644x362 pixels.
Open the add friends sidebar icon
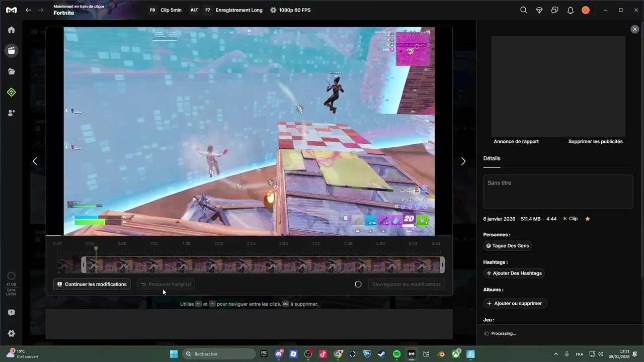11,113
